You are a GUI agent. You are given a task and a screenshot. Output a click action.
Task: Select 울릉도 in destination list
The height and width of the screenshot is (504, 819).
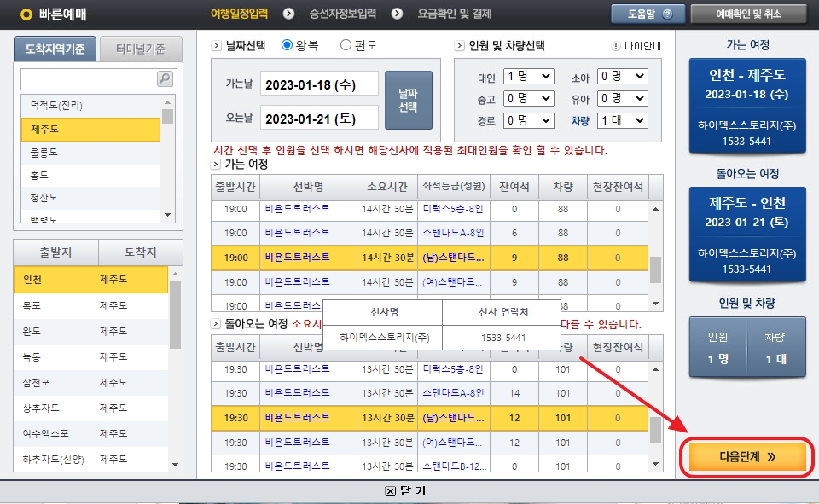(90, 153)
